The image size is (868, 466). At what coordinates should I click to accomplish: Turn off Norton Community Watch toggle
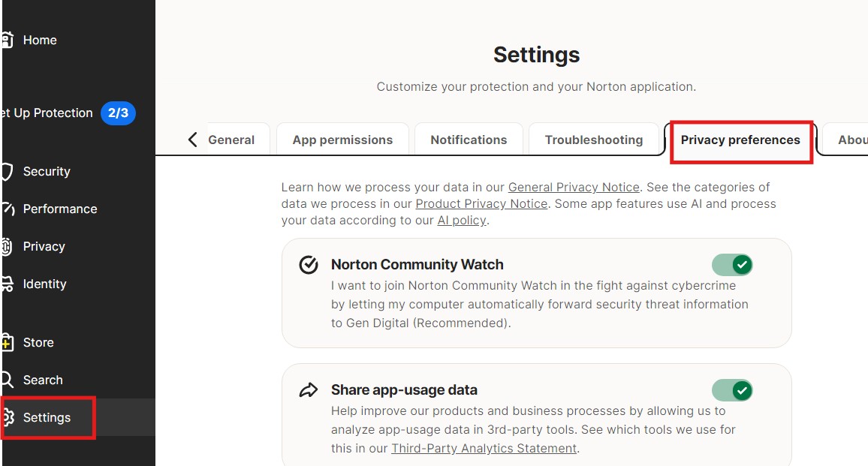(x=732, y=265)
